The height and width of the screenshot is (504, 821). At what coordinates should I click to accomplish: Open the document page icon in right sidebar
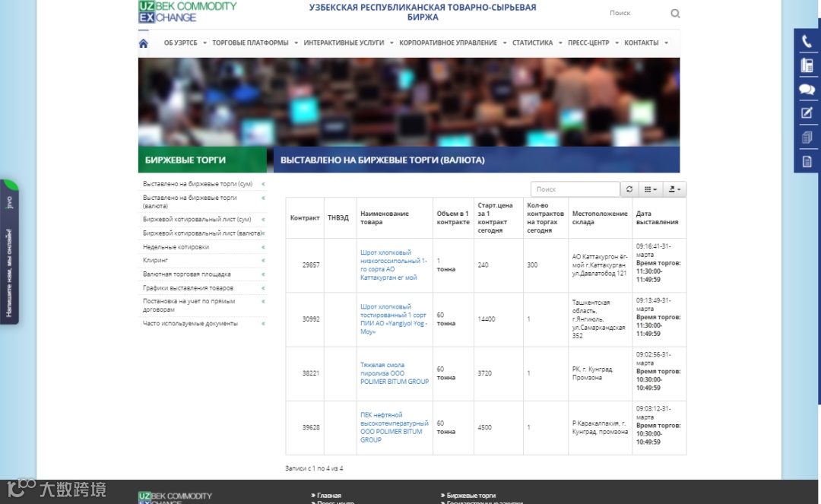tap(807, 161)
